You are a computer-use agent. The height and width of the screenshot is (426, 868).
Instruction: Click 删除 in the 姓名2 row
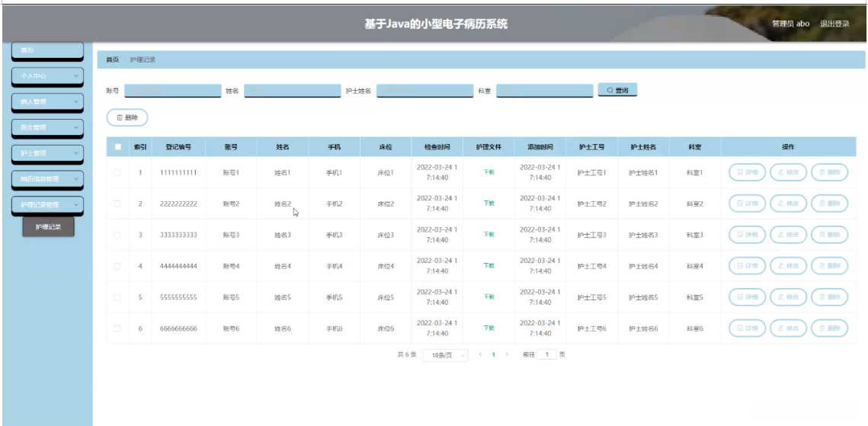[x=829, y=203]
